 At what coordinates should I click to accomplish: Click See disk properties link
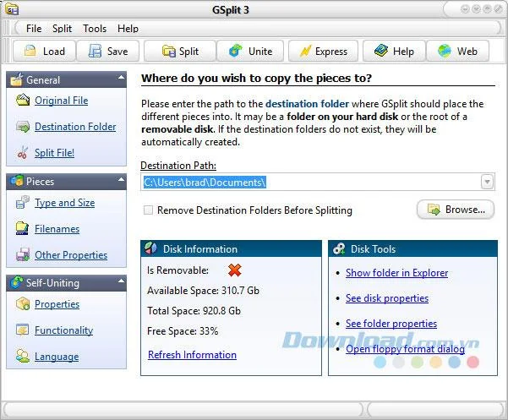(387, 298)
